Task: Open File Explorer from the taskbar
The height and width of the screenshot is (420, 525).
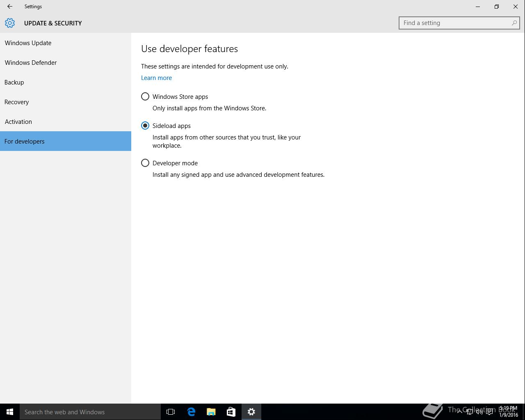Action: [x=211, y=412]
